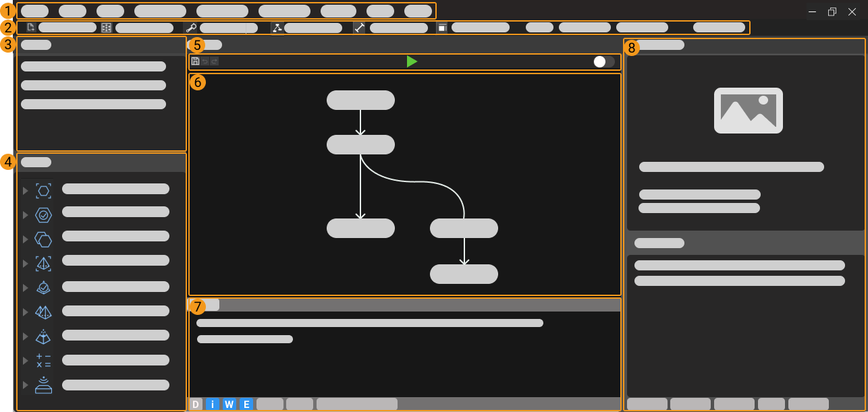Click the image placeholder thumbnail in right panel

coord(749,111)
